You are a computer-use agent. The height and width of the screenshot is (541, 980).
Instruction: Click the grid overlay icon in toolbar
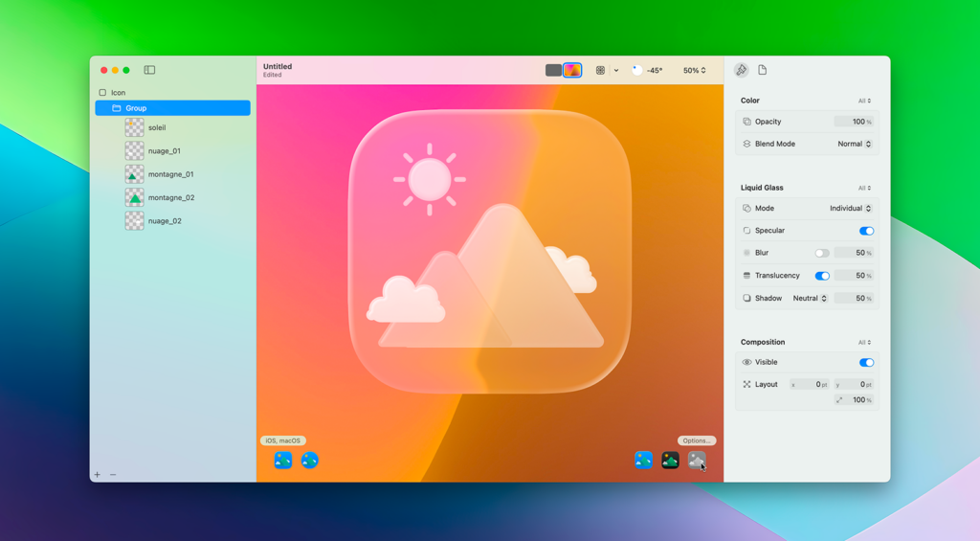pos(600,70)
